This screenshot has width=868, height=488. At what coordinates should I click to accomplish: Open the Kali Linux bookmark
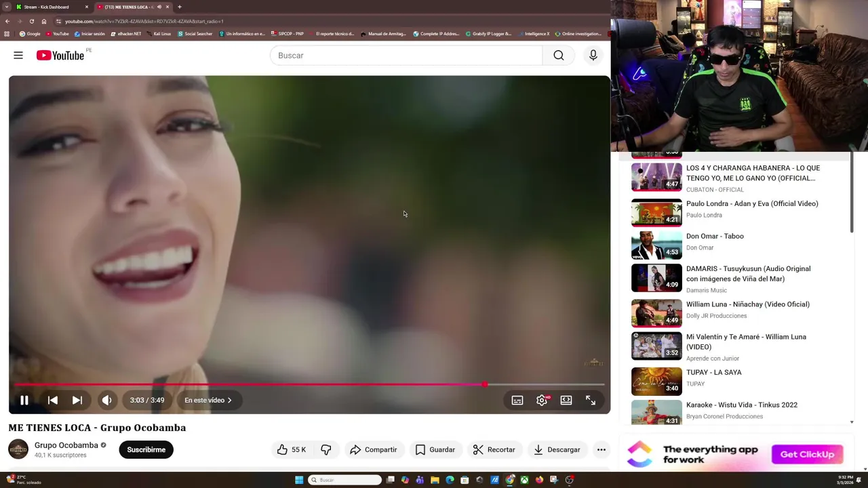159,34
